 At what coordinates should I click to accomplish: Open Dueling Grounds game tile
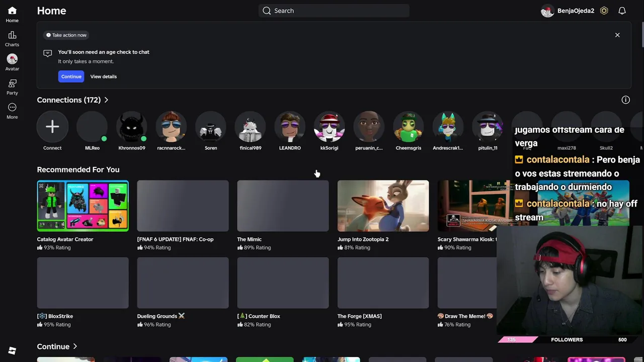(x=183, y=283)
